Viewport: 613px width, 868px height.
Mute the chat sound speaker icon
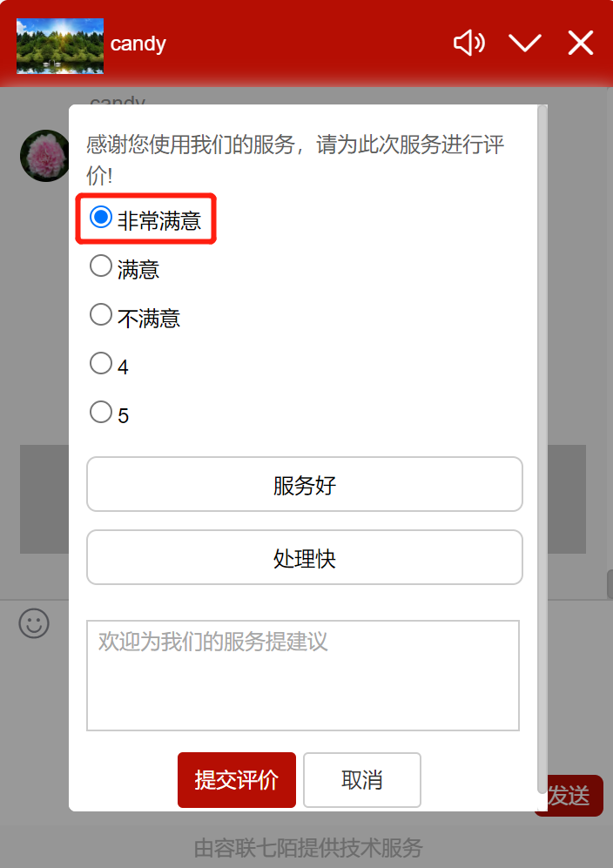(x=468, y=43)
